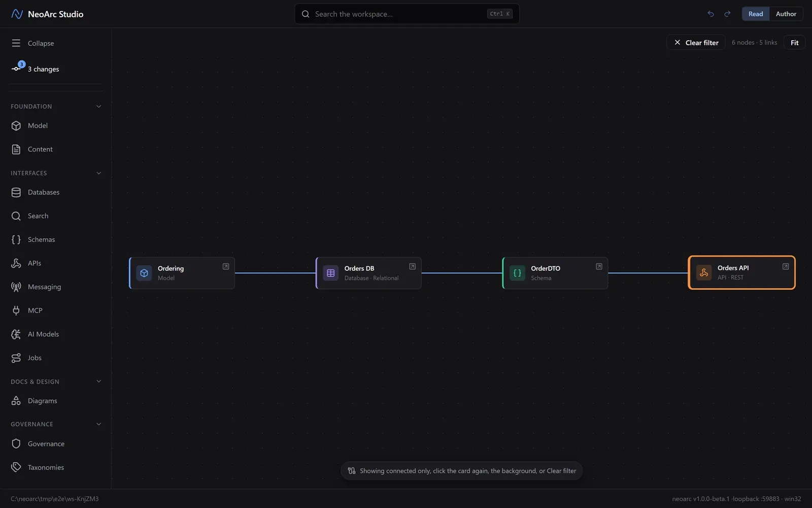Click the Databases cylinder icon
Image resolution: width=812 pixels, height=508 pixels.
(x=16, y=193)
